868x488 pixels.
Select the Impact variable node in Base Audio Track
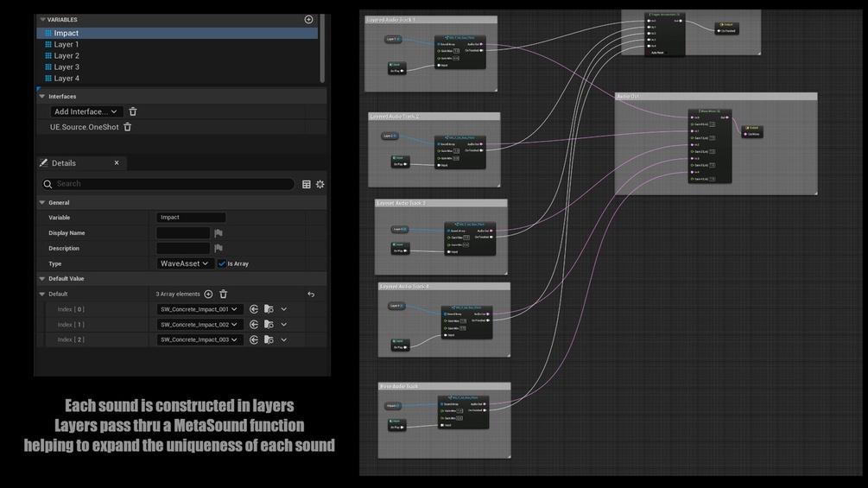(392, 406)
